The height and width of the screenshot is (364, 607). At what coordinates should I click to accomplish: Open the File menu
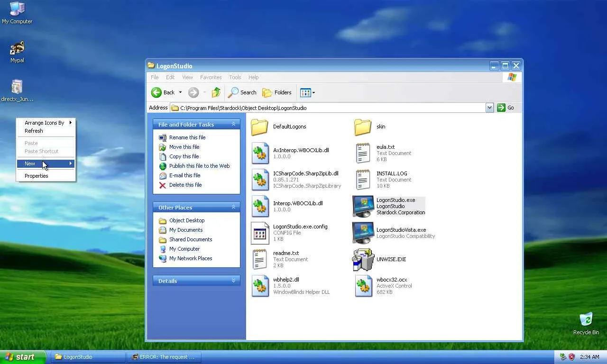pyautogui.click(x=155, y=77)
